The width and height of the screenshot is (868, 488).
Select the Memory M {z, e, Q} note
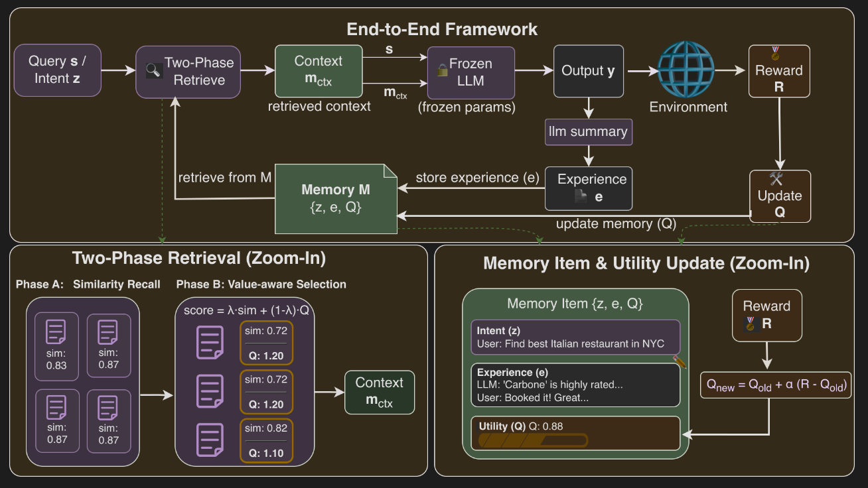336,199
